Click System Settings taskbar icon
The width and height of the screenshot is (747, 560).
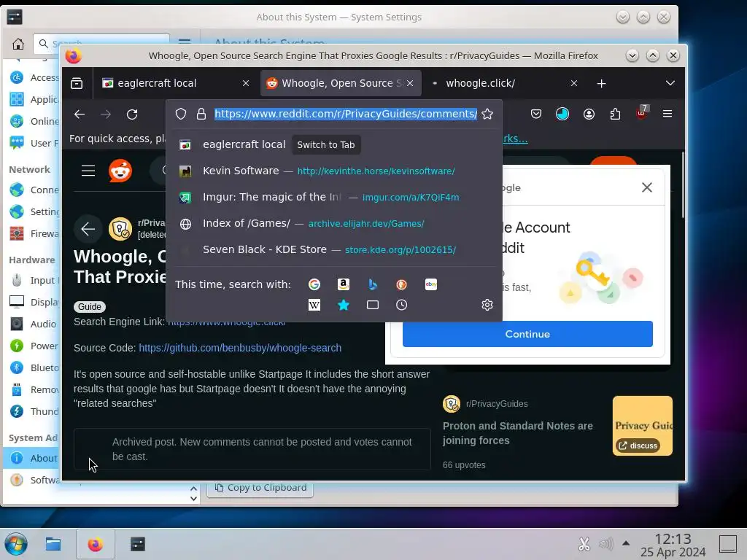pyautogui.click(x=138, y=544)
